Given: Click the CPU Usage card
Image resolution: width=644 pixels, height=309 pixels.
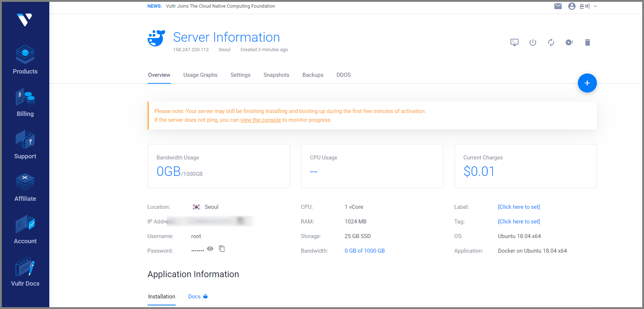Looking at the screenshot, I should 372,166.
